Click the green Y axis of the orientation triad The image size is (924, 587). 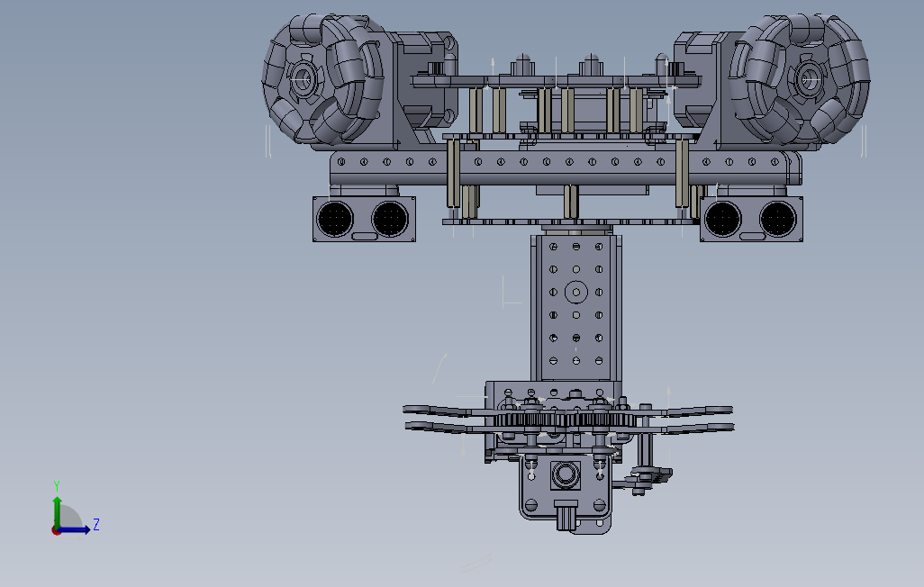pyautogui.click(x=57, y=511)
